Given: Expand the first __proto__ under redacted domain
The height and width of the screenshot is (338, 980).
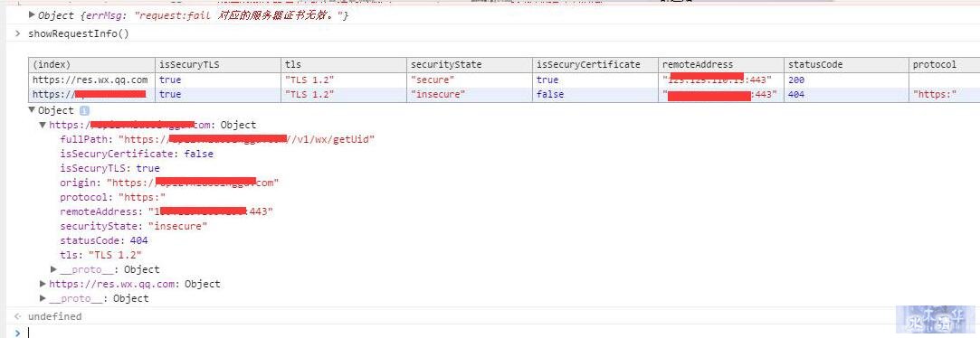Looking at the screenshot, I should [x=53, y=269].
